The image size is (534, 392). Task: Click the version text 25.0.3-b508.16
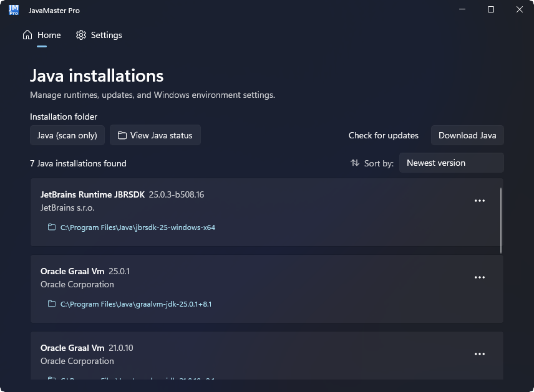(x=177, y=194)
